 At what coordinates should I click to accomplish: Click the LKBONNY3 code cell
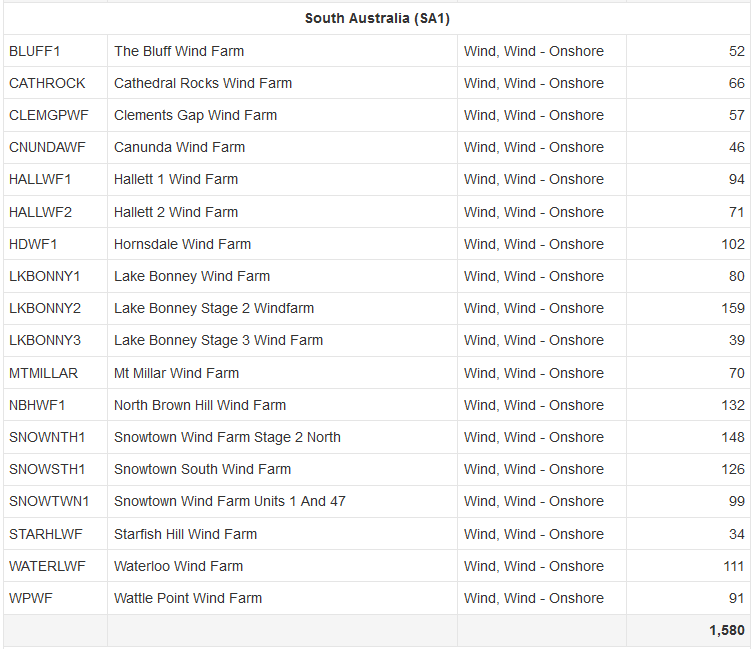pyautogui.click(x=45, y=340)
